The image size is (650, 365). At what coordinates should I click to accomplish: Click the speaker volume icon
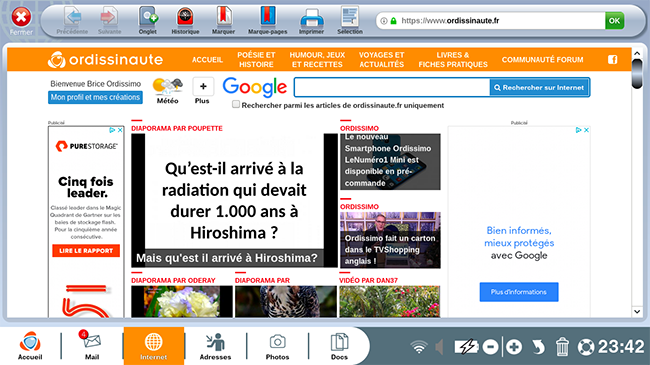[440, 347]
